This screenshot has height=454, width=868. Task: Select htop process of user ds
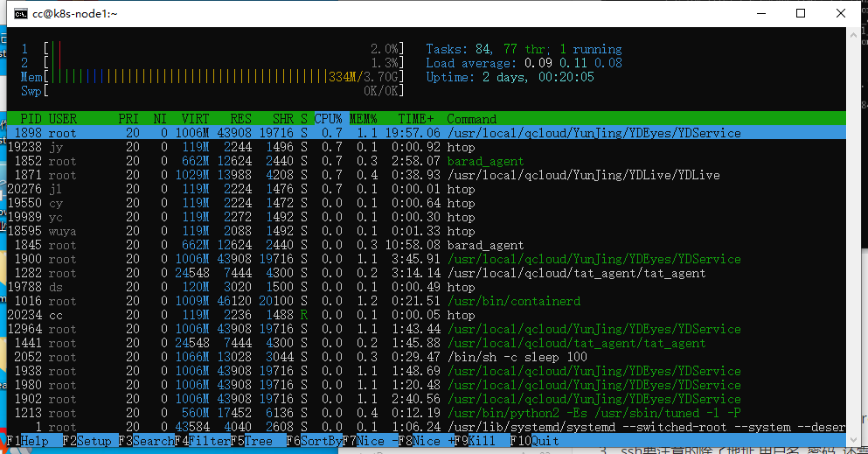[427, 287]
